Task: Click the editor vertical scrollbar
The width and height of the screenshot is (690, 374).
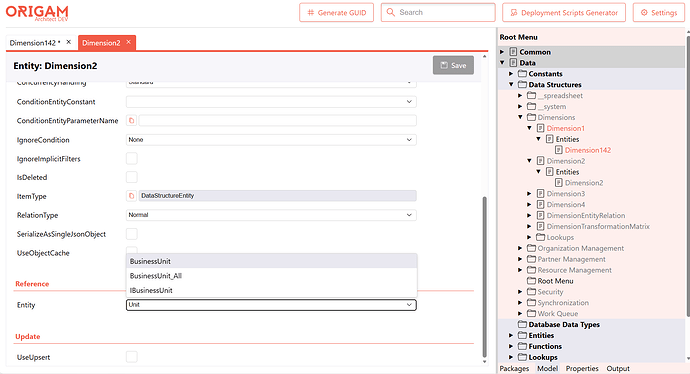Action: [484, 277]
